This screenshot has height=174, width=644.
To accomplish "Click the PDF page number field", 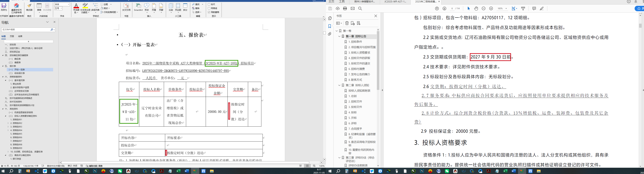I will [452, 8].
